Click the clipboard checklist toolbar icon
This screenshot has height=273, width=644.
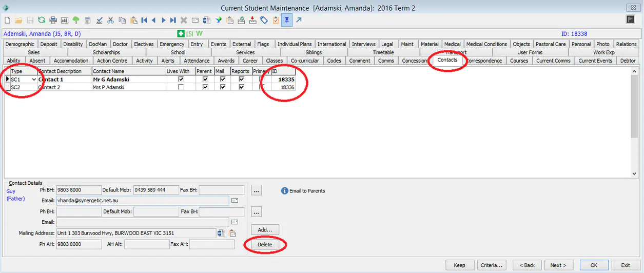[x=276, y=21]
